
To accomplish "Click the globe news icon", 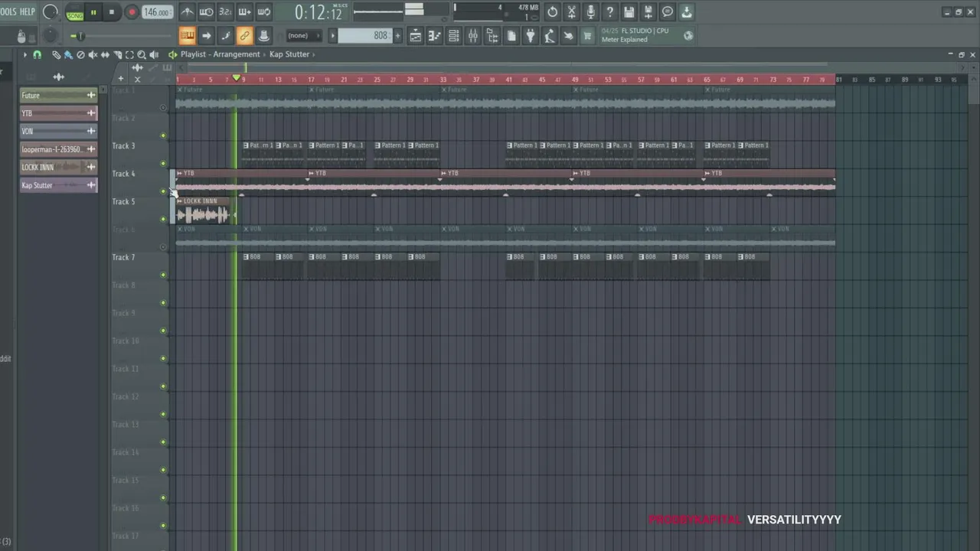I will pyautogui.click(x=688, y=35).
